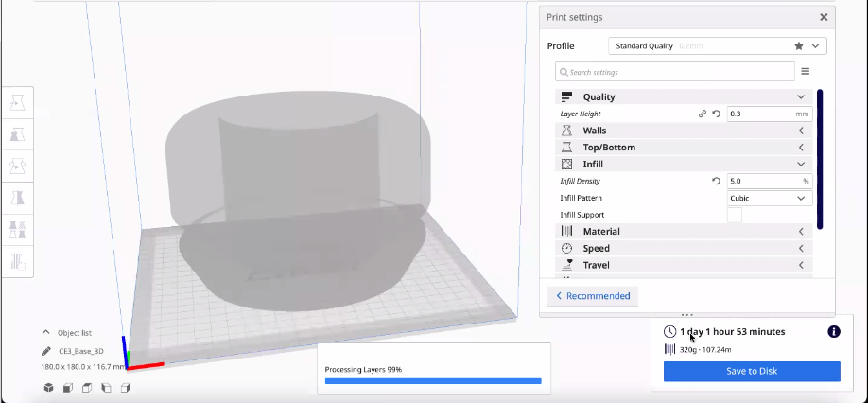Expand the Material settings section
Screen dimensions: 868x403
pos(801,232)
